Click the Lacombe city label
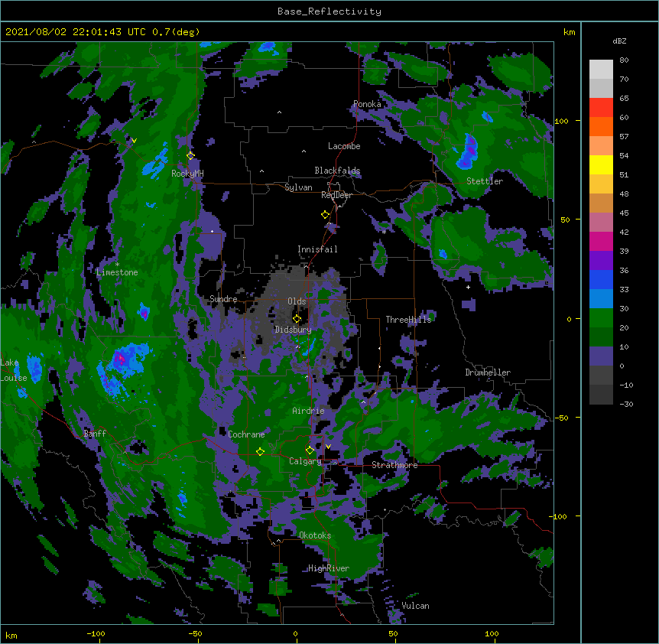 344,146
